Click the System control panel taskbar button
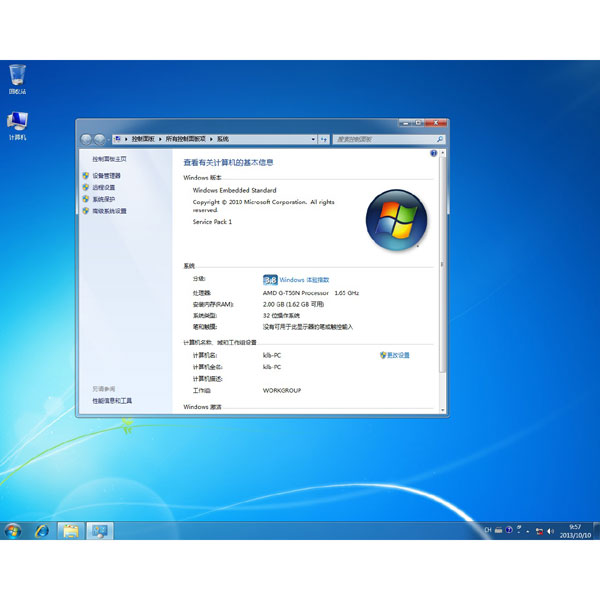The height and width of the screenshot is (600, 600). 100,531
